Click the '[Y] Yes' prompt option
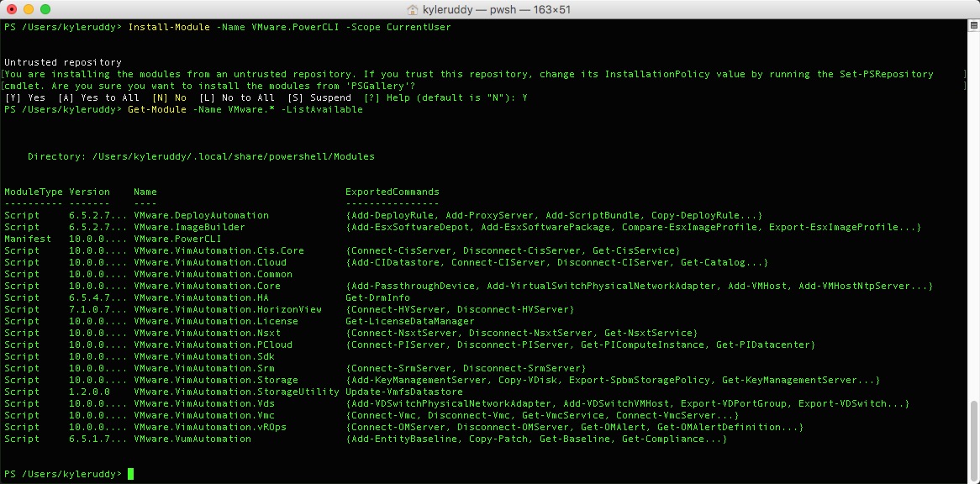Screen dimensions: 980x484 point(25,97)
